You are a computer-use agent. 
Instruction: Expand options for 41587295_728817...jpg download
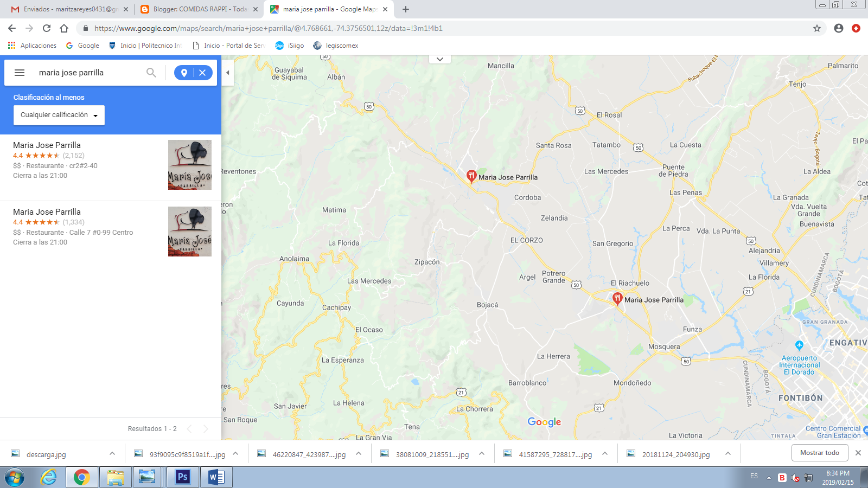coord(605,454)
